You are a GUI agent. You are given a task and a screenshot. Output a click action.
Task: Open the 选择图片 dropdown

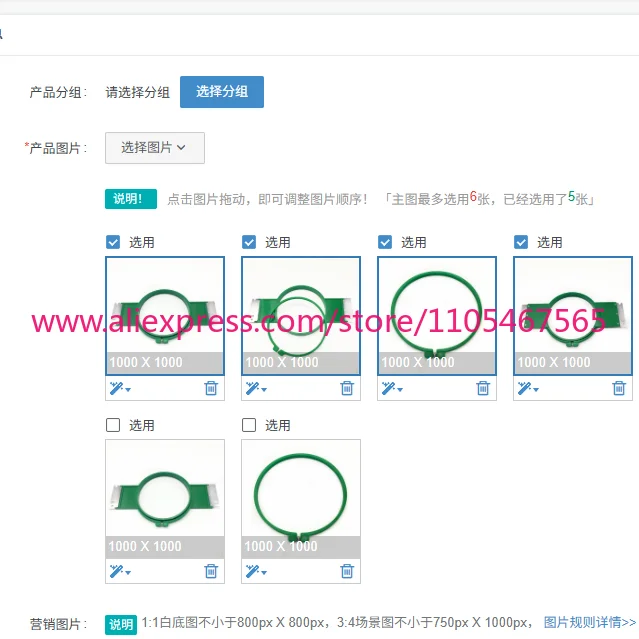pyautogui.click(x=155, y=148)
